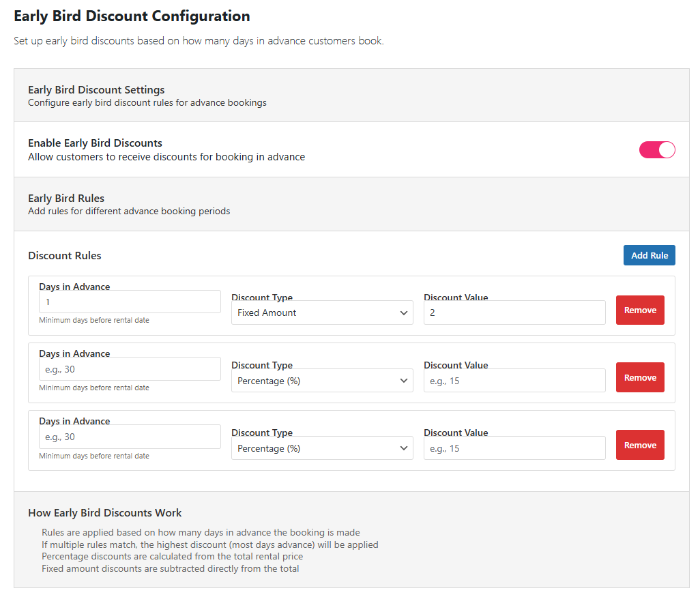This screenshot has width=700, height=597.
Task: Click the Discount Rules heading
Action: tap(65, 256)
